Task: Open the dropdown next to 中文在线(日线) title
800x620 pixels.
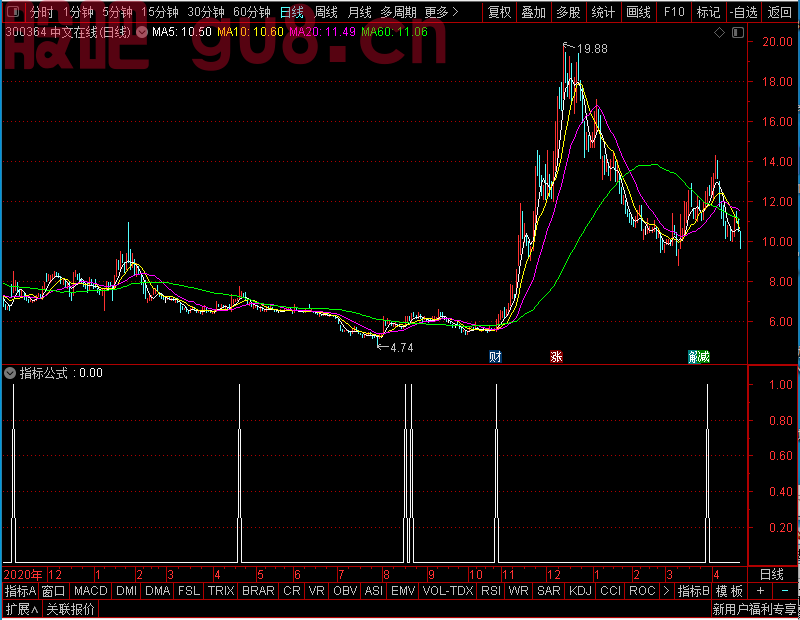Action: coord(142,32)
